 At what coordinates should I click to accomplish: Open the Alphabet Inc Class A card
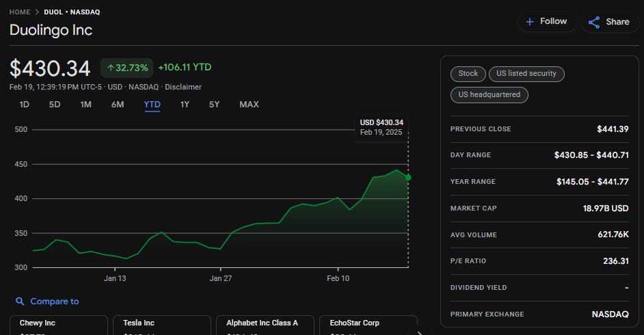pyautogui.click(x=265, y=325)
